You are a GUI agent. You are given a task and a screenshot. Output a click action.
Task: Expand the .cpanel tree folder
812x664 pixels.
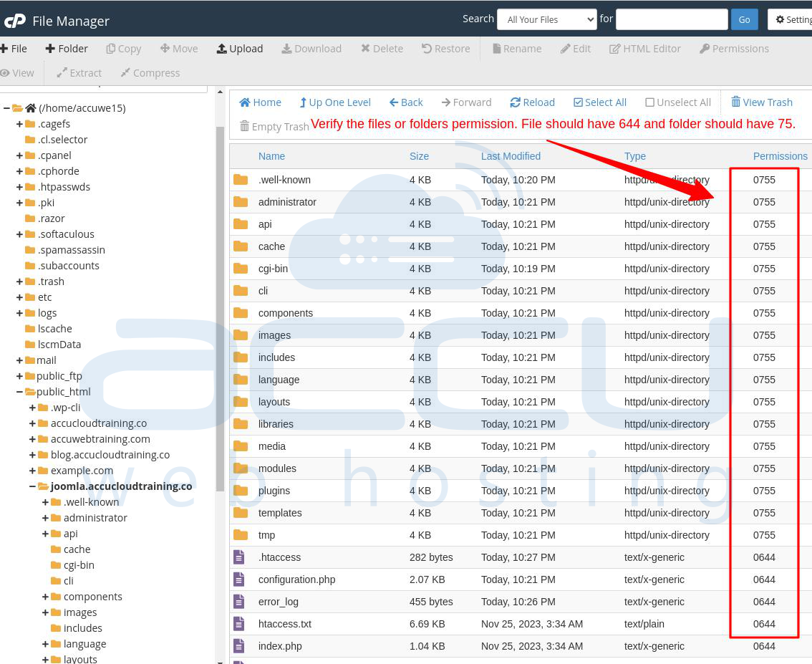coord(19,155)
